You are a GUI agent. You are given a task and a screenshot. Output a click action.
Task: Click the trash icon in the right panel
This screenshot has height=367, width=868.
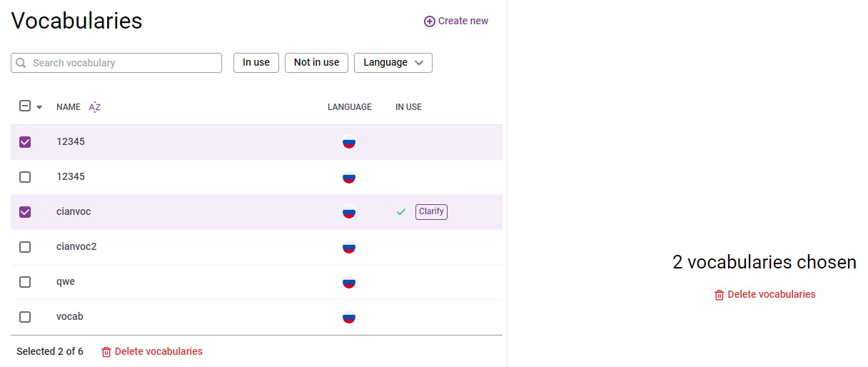coord(720,295)
